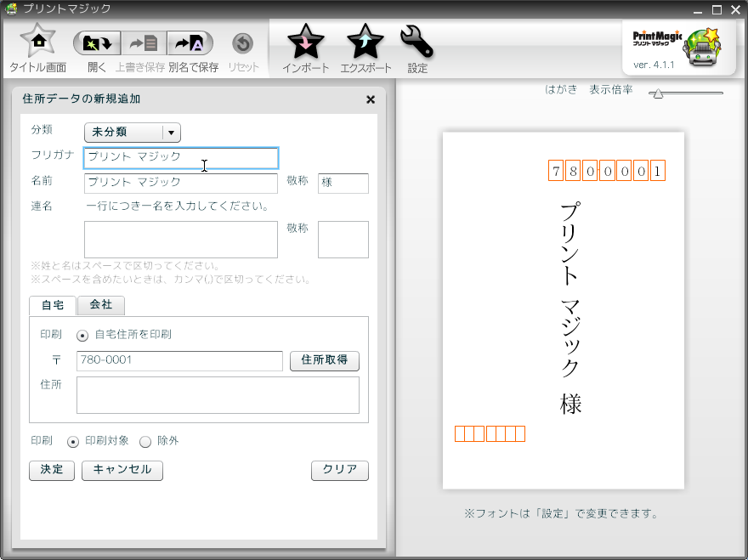
Task: Click the 別名で保存 save-as icon
Action: (190, 44)
